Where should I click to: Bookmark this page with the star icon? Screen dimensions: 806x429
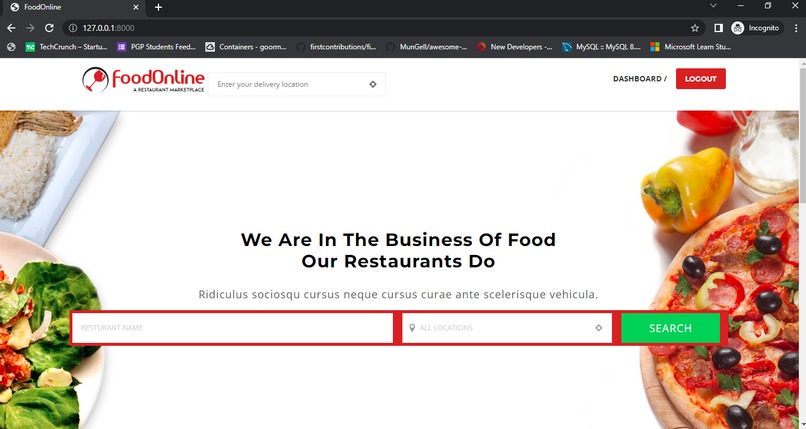click(695, 28)
